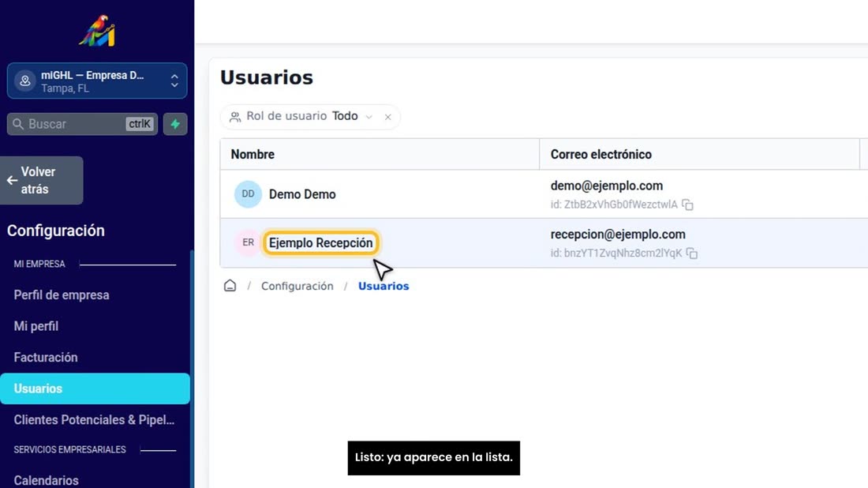Image resolution: width=868 pixels, height=488 pixels.
Task: Copy the id of demo@ejemplo.com
Action: (x=687, y=205)
